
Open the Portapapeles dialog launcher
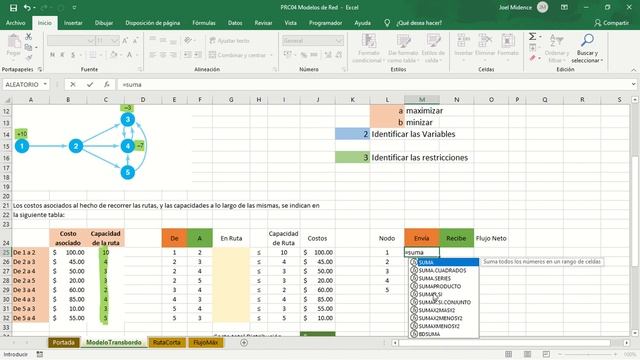pos(40,69)
